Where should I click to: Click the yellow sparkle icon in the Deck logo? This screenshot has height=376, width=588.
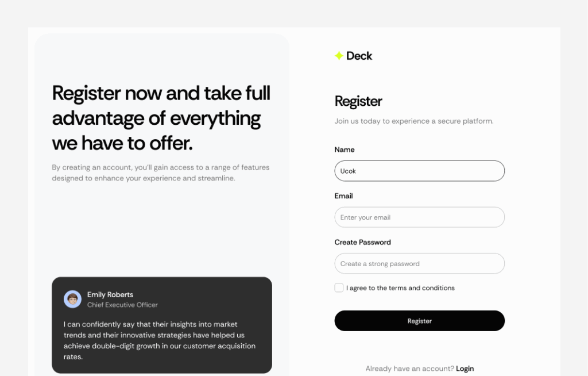(339, 56)
